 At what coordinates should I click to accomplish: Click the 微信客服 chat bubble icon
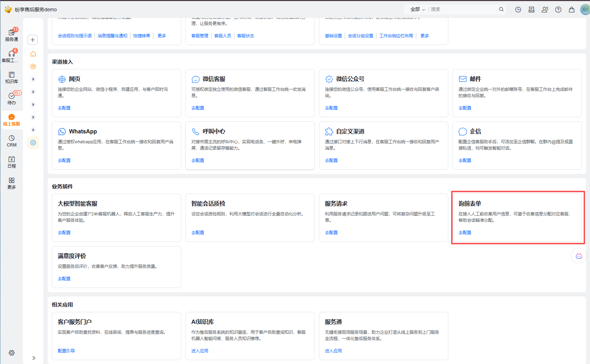pyautogui.click(x=196, y=79)
